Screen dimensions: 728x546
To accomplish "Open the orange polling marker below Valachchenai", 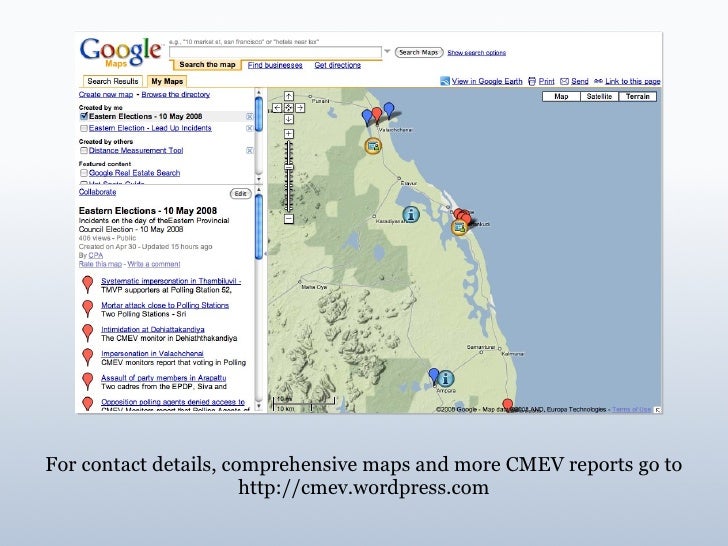I will point(373,146).
